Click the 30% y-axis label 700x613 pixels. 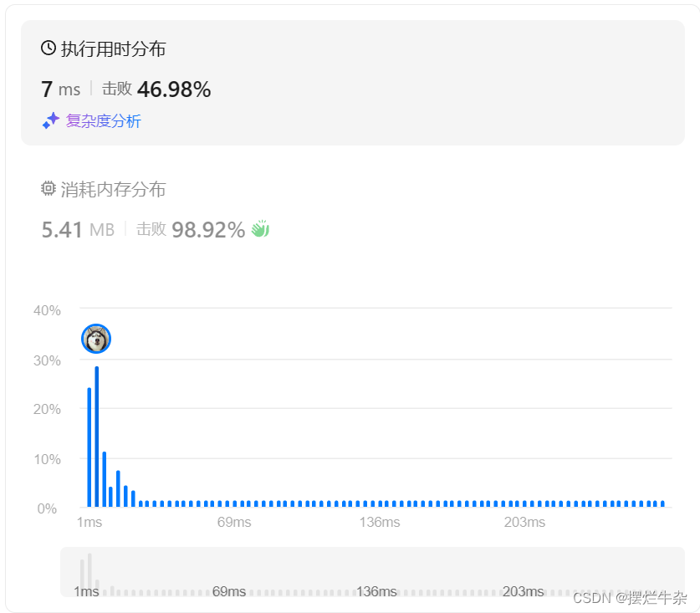(47, 360)
